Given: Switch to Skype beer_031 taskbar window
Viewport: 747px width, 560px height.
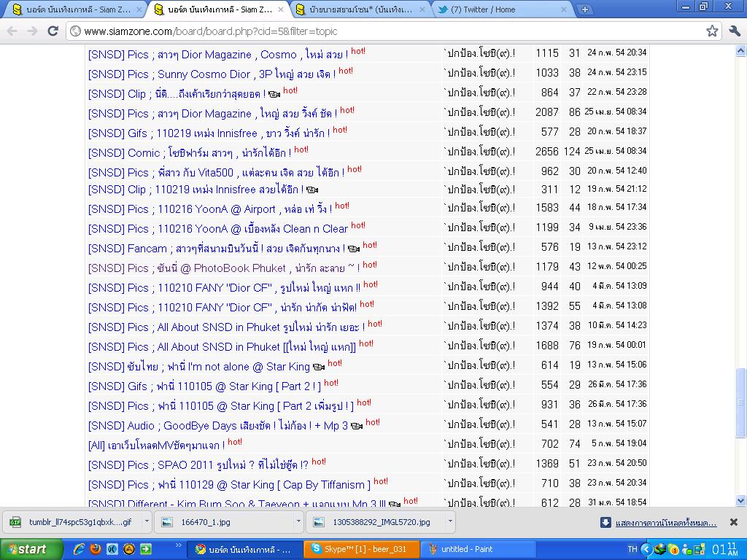Looking at the screenshot, I should (x=362, y=549).
